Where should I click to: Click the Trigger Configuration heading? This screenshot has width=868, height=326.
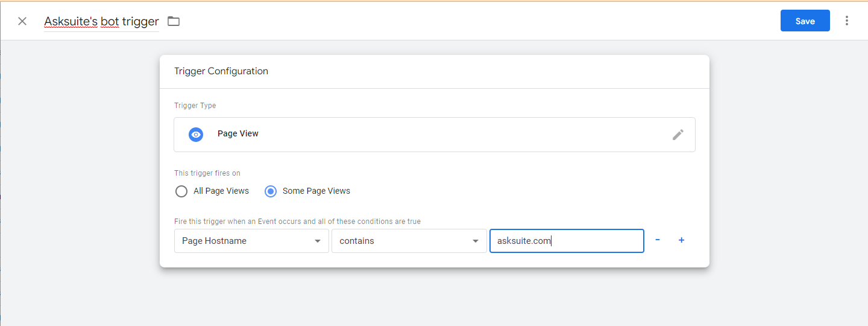coord(221,71)
